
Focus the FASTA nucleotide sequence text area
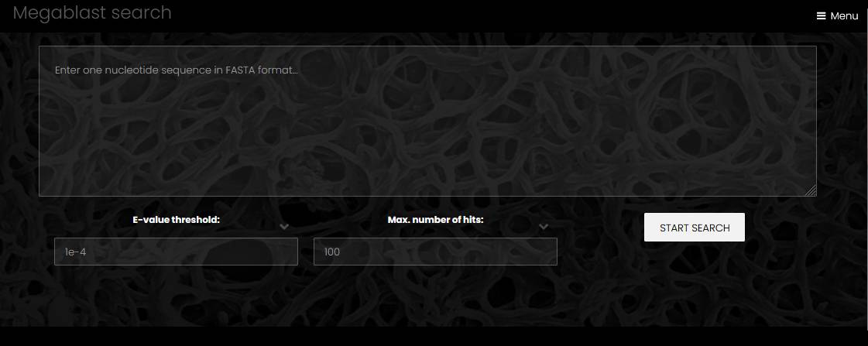click(427, 121)
